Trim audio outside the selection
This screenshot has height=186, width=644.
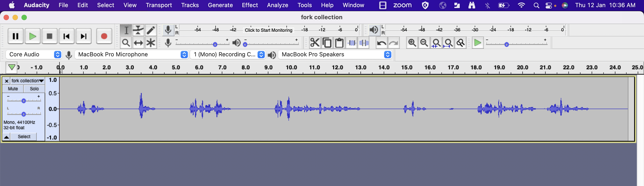pos(352,43)
